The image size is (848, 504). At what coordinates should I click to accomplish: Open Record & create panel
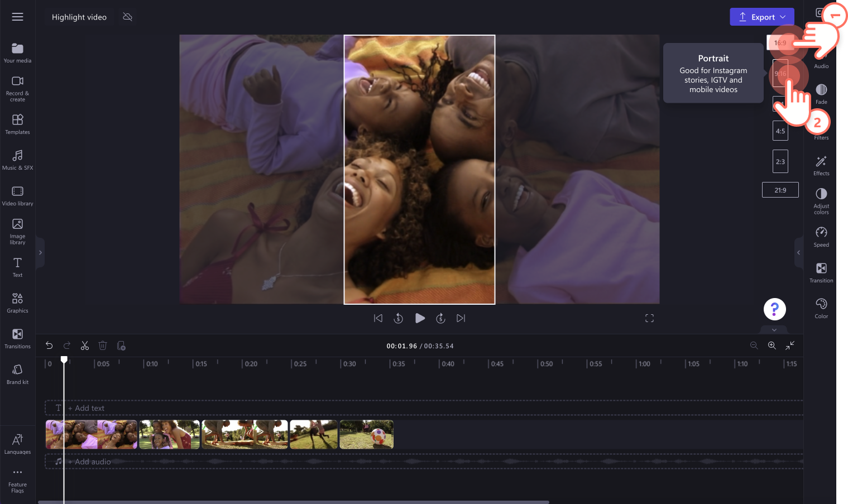point(17,89)
